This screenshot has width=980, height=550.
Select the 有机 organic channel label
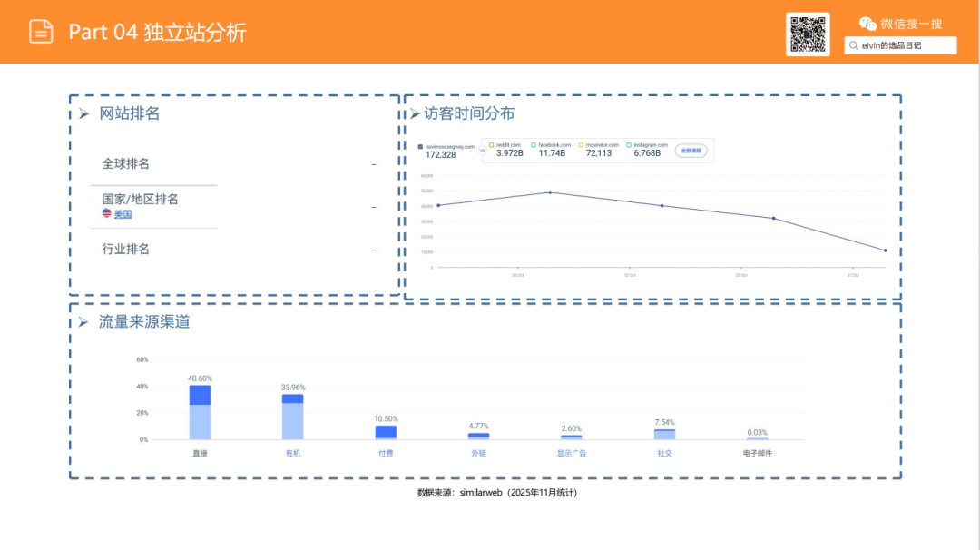point(292,452)
